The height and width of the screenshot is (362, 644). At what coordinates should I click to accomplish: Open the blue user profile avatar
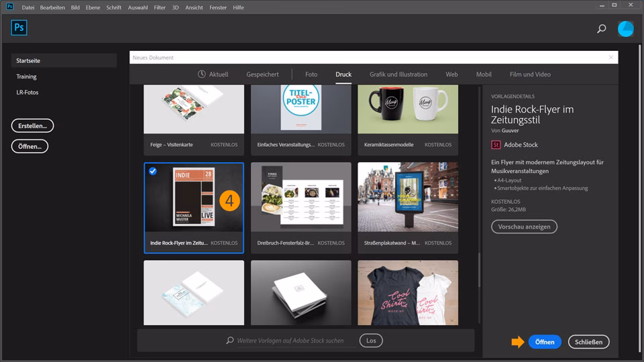click(x=625, y=29)
